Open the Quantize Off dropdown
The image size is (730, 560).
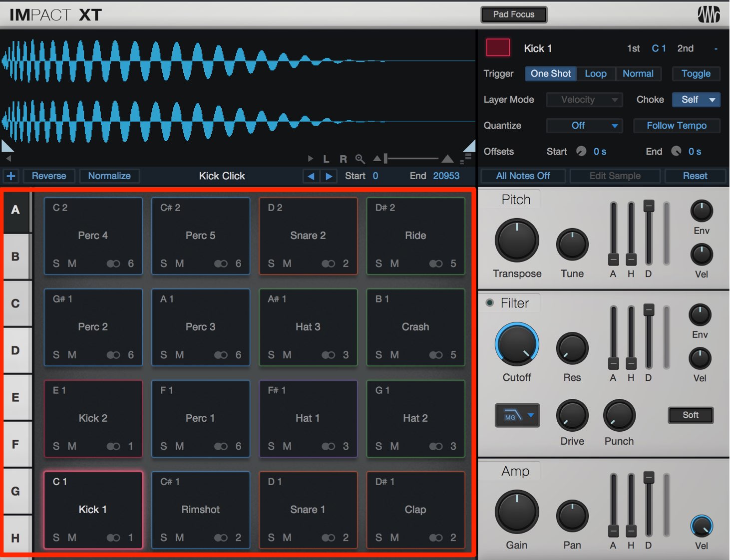[x=584, y=125]
